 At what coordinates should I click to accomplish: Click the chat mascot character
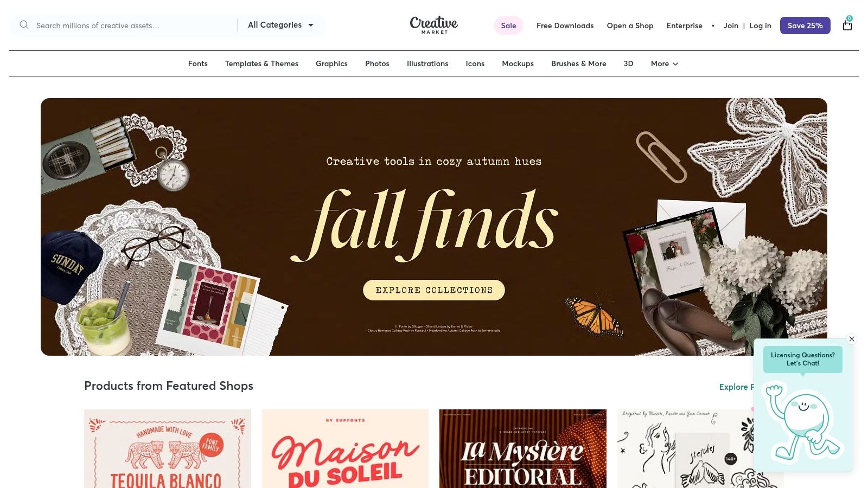click(x=801, y=421)
